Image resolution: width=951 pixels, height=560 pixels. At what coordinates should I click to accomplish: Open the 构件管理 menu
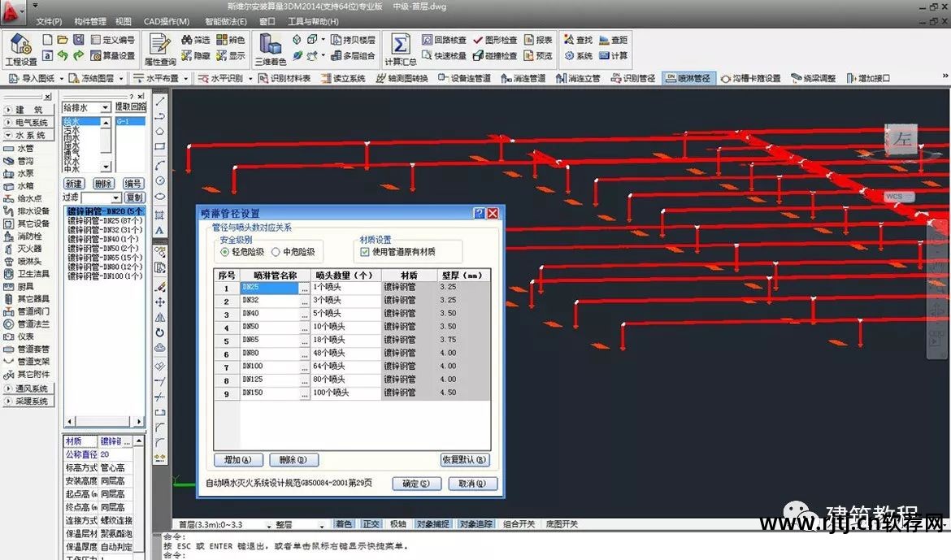coord(89,21)
